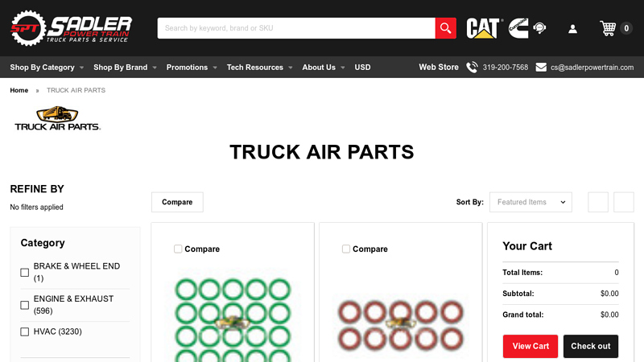Click the "Subtotal:" label in cart
Image resolution: width=644 pixels, height=362 pixels.
click(x=518, y=294)
